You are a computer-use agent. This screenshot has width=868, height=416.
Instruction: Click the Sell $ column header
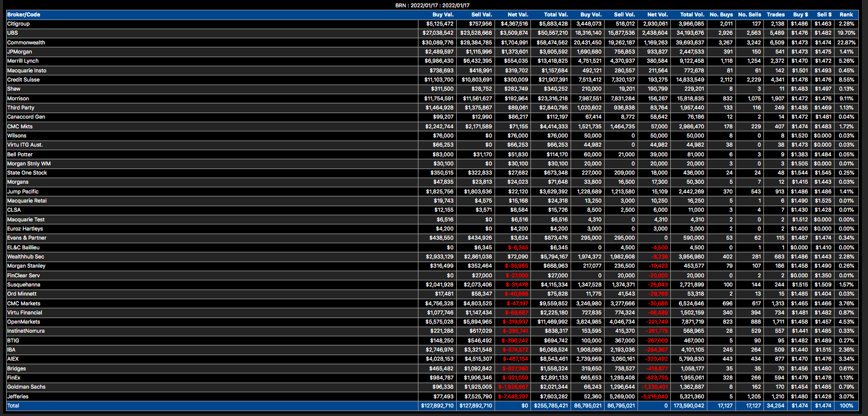click(824, 14)
